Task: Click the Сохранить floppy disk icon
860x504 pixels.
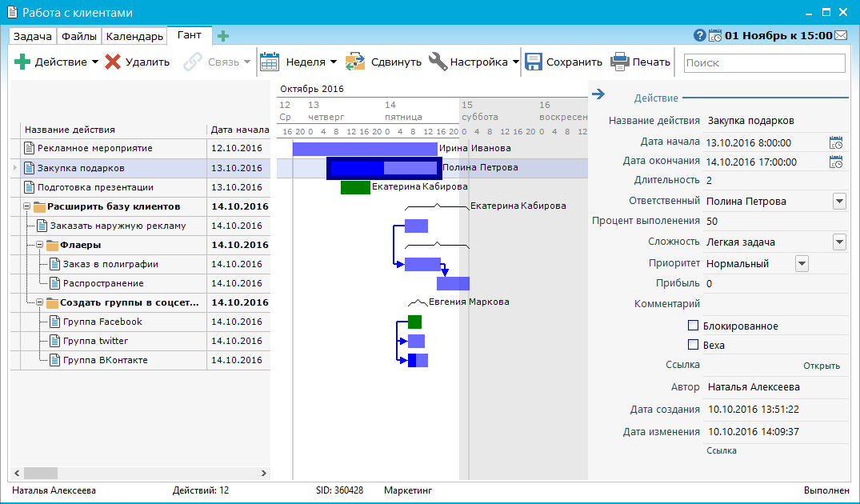Action: click(533, 62)
